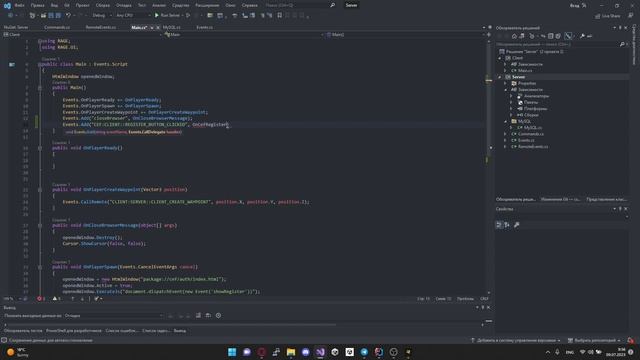Collapse OnPlayerReady method outlining
Screen dimensions: 640x360
(x=40, y=148)
